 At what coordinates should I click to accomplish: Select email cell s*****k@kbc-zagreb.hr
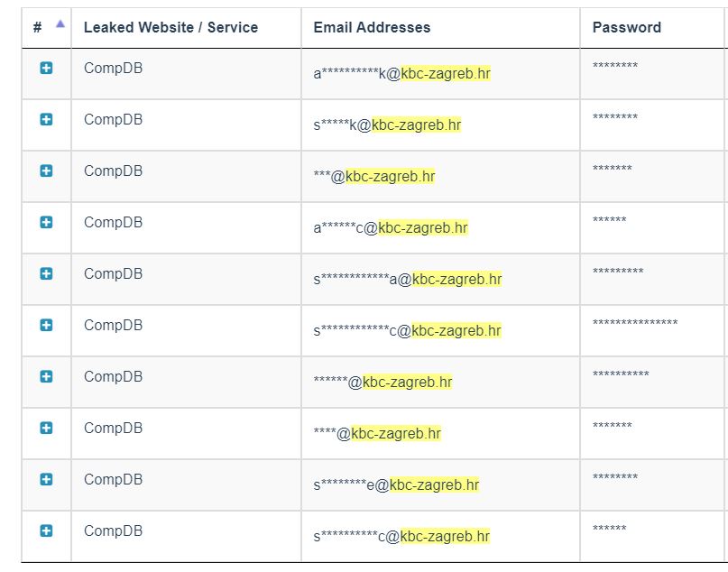coord(387,125)
